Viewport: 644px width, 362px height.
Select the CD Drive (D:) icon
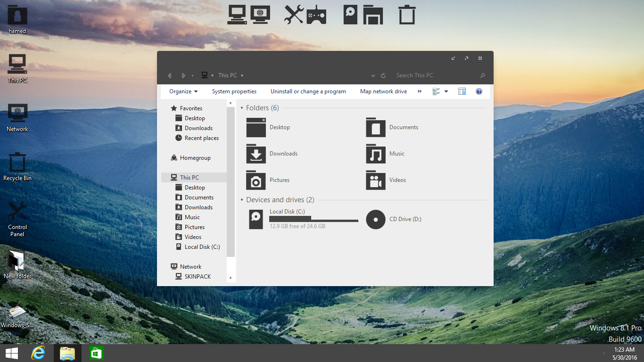(376, 219)
